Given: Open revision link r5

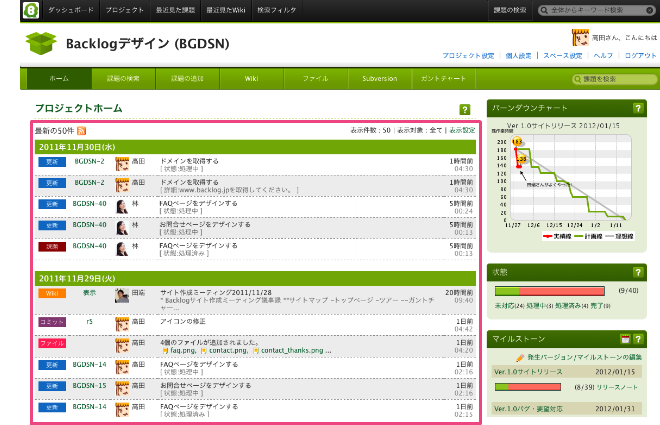Looking at the screenshot, I should coord(89,321).
